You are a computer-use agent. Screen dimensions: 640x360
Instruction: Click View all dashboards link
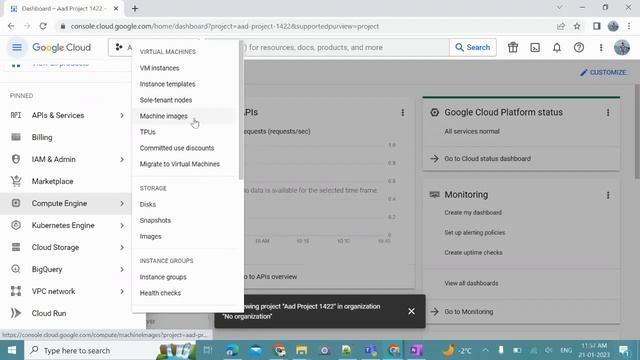(x=471, y=283)
